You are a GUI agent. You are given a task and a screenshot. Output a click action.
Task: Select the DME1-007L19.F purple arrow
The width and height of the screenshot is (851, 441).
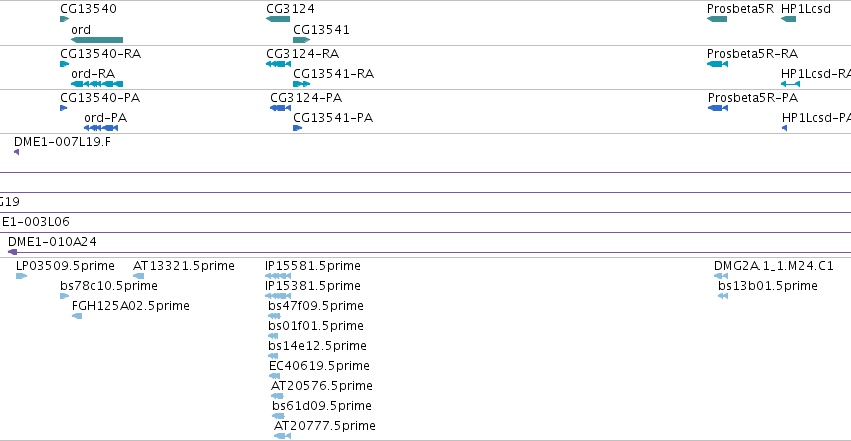pos(16,152)
